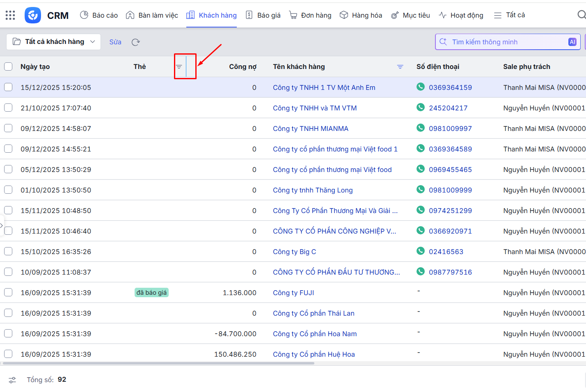Click the Sửa link
This screenshot has height=392, width=586.
[115, 42]
